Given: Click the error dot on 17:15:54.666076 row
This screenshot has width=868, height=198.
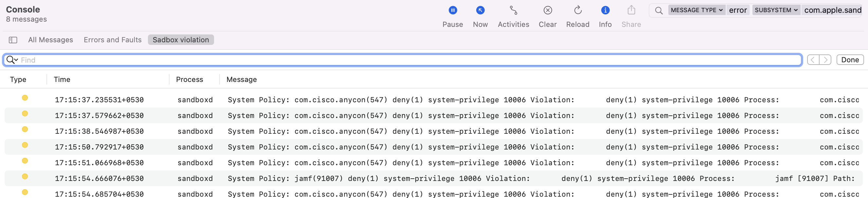Looking at the screenshot, I should (x=25, y=176).
